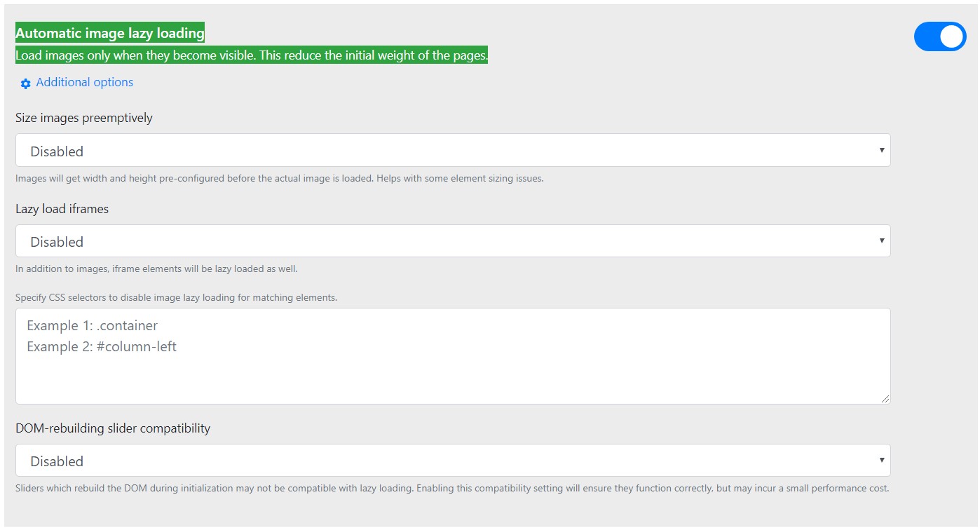This screenshot has width=980, height=530.
Task: Click the 'Sliders which rebuild the DOM' note
Action: (452, 488)
